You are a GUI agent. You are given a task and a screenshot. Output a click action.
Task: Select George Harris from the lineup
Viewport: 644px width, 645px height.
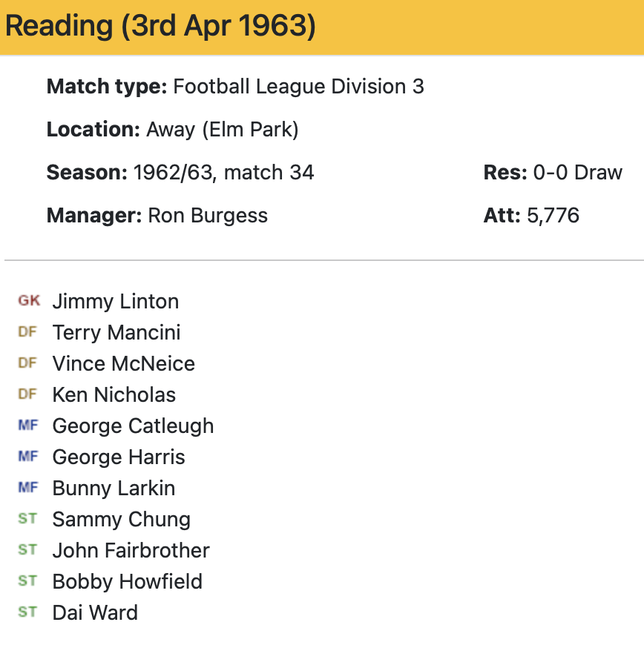tap(119, 457)
